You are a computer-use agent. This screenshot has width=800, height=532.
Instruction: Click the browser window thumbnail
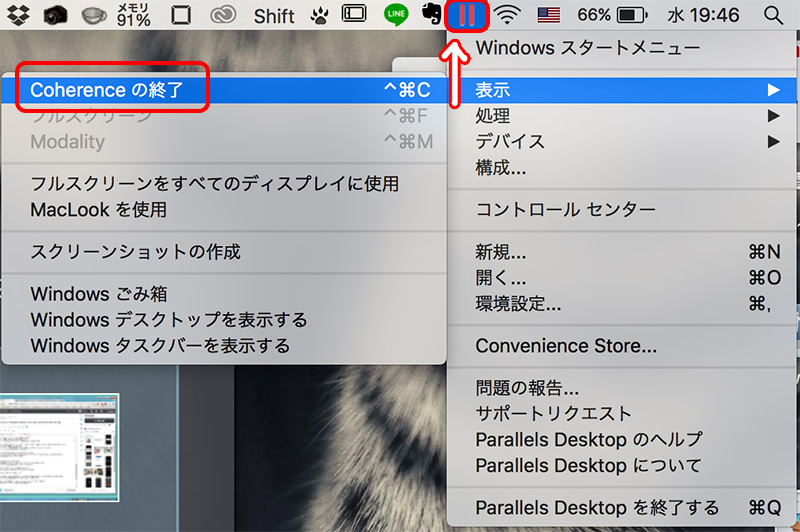click(x=59, y=447)
